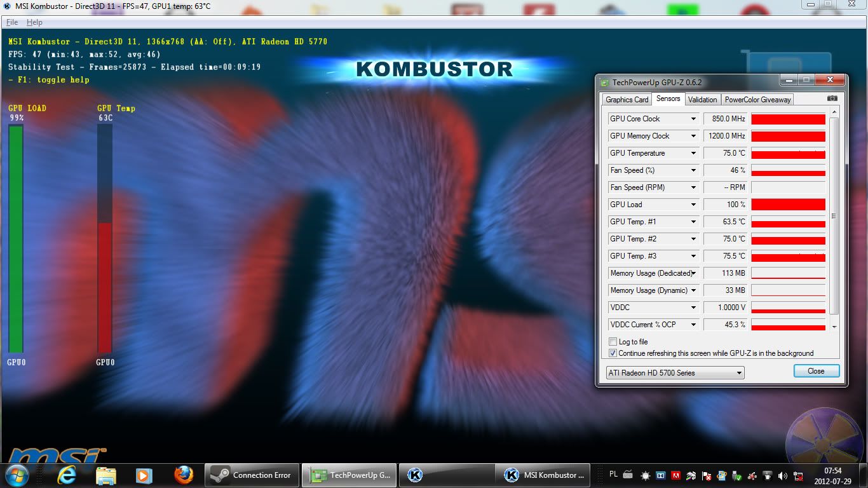This screenshot has width=868, height=488.
Task: Open the Kombustor File menu
Action: [12, 22]
